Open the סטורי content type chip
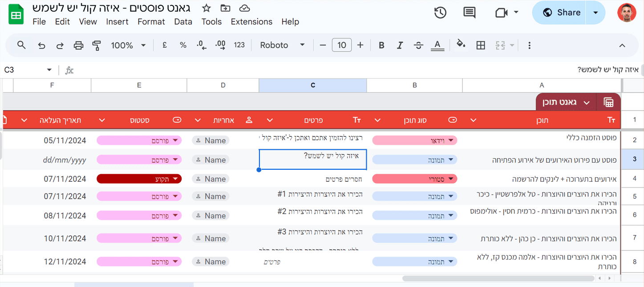 pyautogui.click(x=414, y=179)
